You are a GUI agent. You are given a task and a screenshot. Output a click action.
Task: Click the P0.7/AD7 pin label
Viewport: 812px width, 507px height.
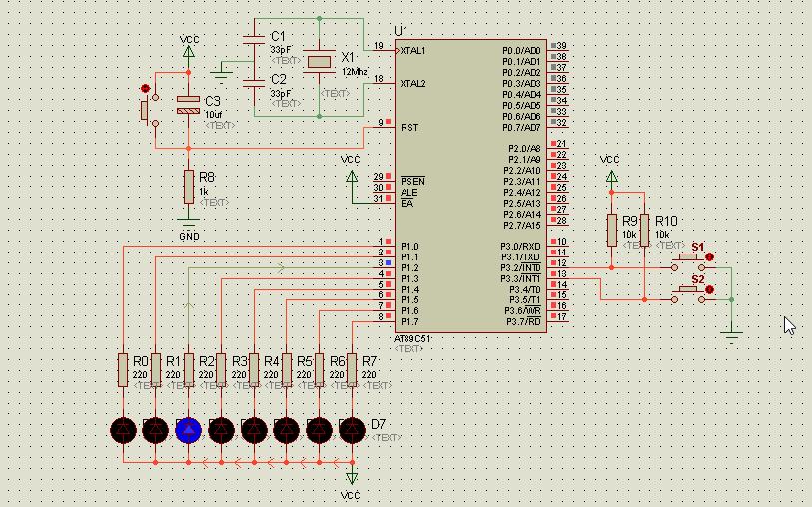tap(521, 128)
